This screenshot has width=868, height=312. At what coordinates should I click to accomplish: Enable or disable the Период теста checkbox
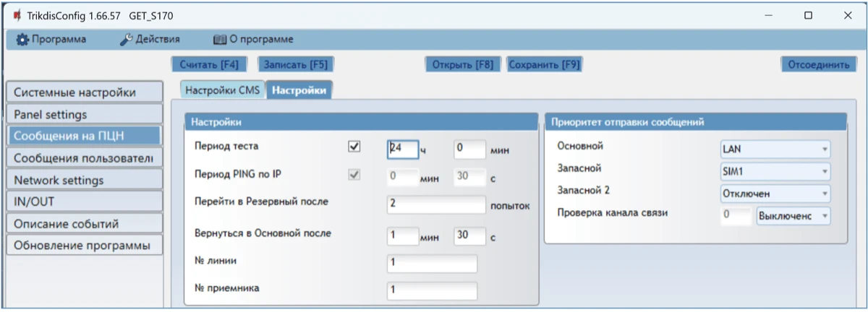pyautogui.click(x=354, y=147)
